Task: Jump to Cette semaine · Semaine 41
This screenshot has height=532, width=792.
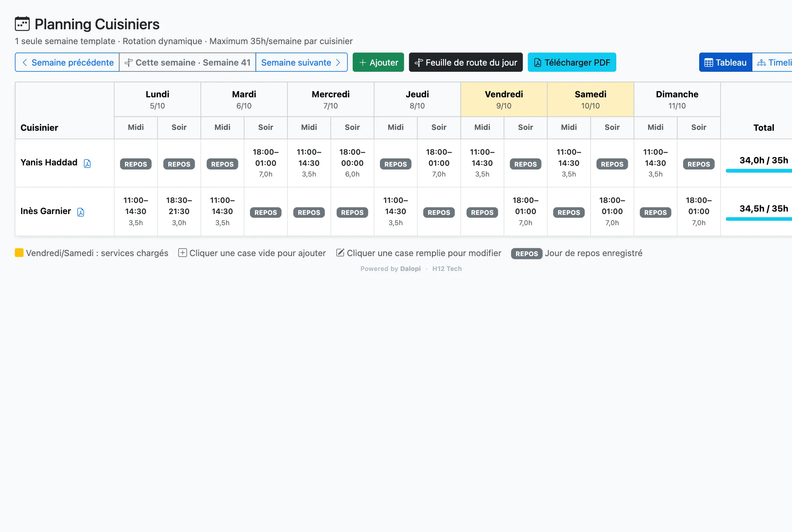Action: (188, 62)
